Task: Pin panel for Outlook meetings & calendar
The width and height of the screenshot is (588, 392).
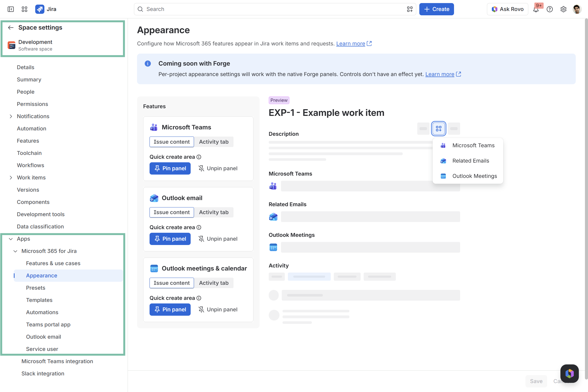Action: (170, 310)
